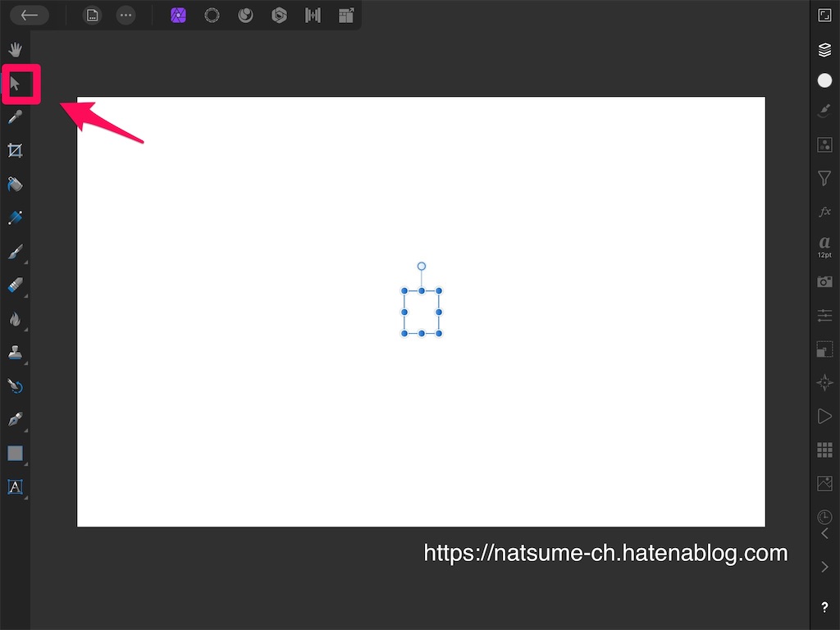840x630 pixels.
Task: Switch to the Selections persona
Action: tap(212, 15)
